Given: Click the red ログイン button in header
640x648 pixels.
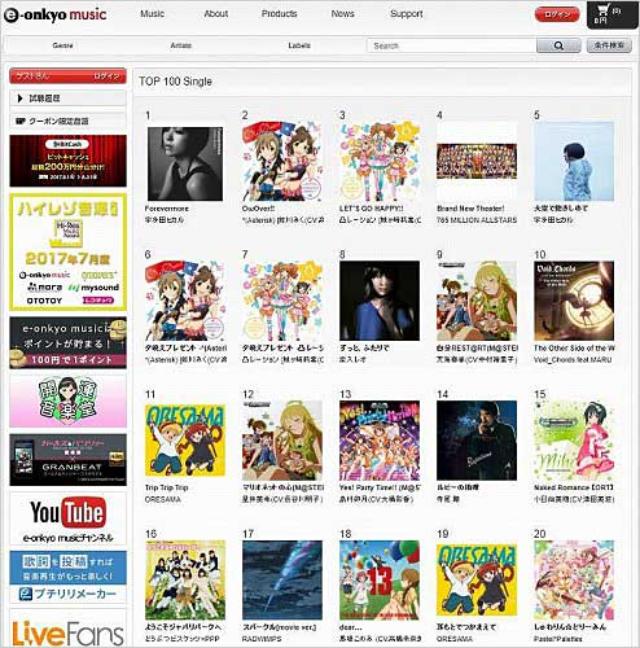Looking at the screenshot, I should [557, 14].
